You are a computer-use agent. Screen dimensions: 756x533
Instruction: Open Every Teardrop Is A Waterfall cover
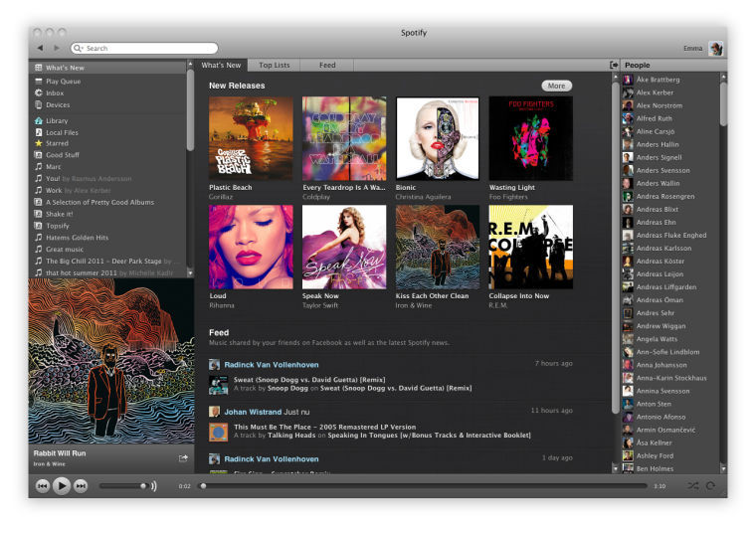(344, 138)
